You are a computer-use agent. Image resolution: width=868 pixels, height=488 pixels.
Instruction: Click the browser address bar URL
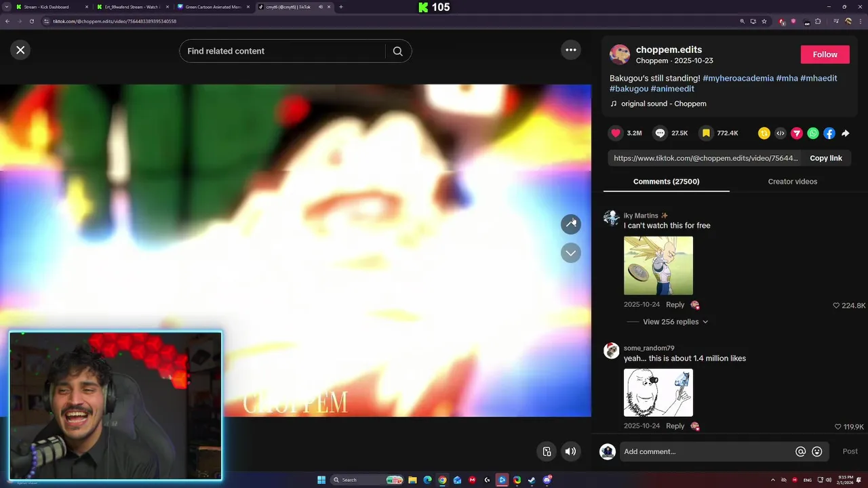tap(115, 21)
